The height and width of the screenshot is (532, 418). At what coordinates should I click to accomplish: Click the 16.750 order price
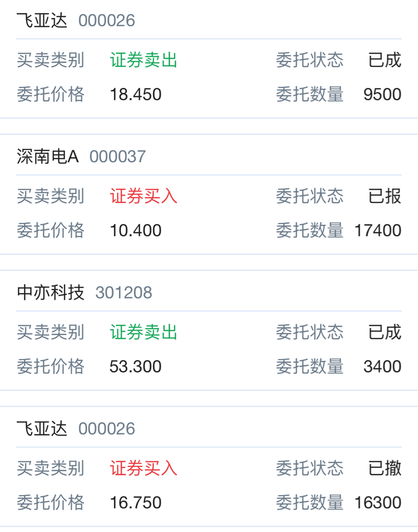coord(136,502)
